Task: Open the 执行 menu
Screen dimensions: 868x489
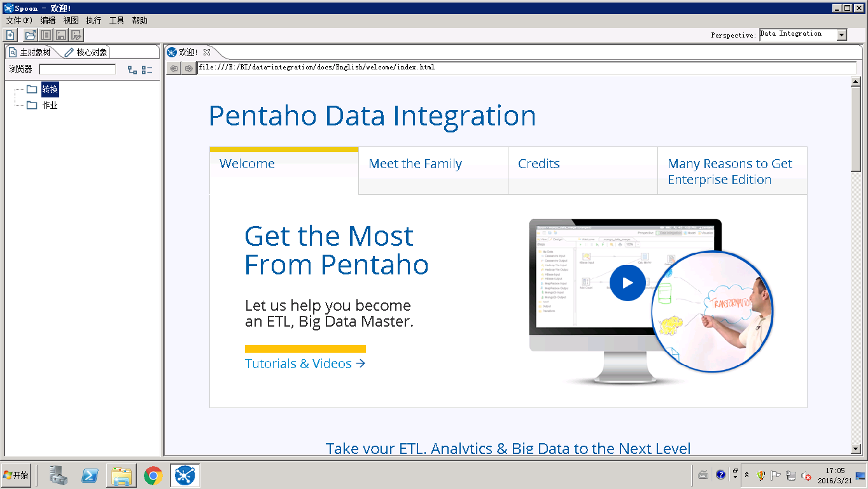Action: (x=94, y=20)
